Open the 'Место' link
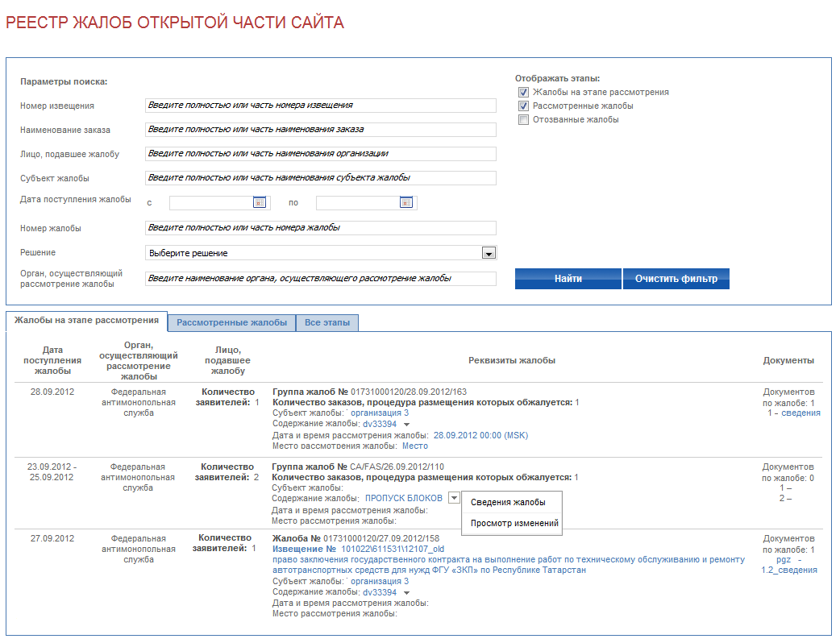The width and height of the screenshot is (840, 643). (x=415, y=446)
